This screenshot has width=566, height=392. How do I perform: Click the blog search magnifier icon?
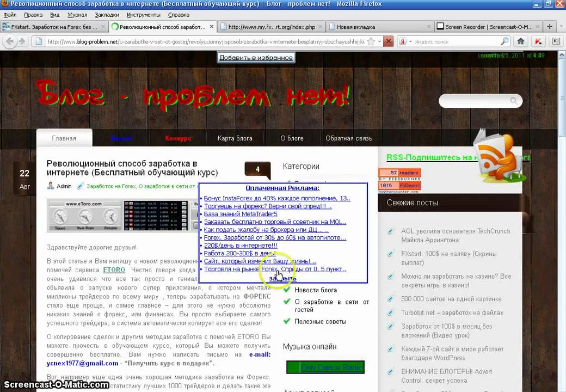[x=514, y=101]
